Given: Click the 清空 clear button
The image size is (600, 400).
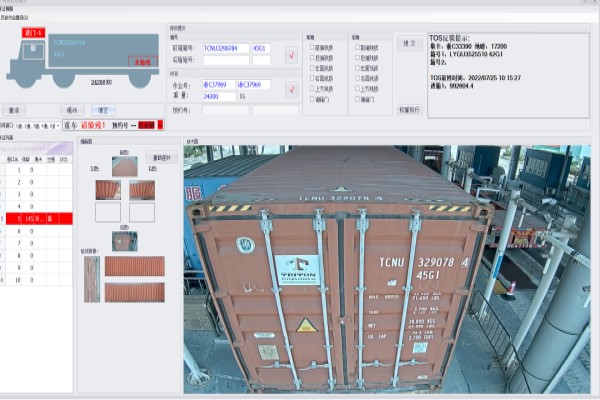Looking at the screenshot, I should coord(102,109).
